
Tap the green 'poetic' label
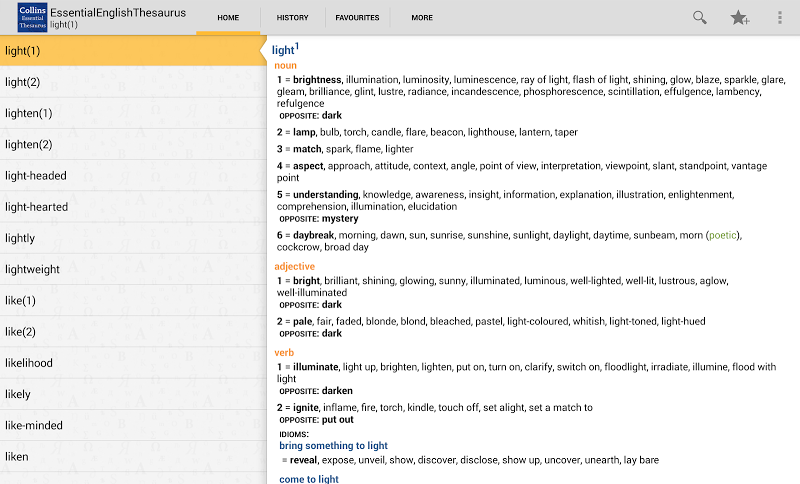pos(722,235)
